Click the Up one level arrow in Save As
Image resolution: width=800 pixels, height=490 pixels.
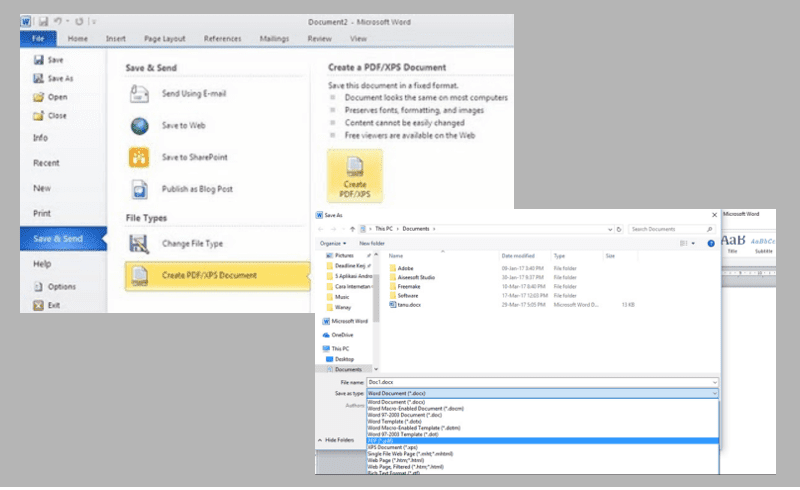tap(352, 229)
